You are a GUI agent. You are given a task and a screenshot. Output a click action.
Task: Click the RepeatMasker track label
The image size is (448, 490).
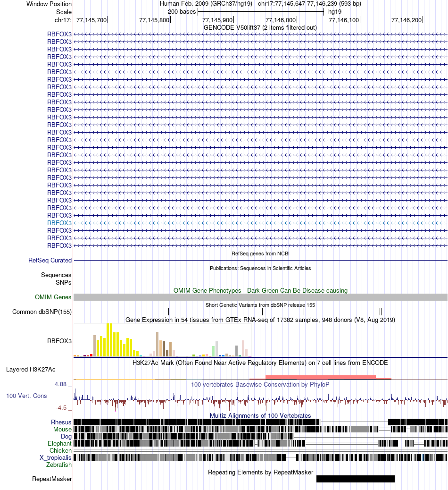52,479
